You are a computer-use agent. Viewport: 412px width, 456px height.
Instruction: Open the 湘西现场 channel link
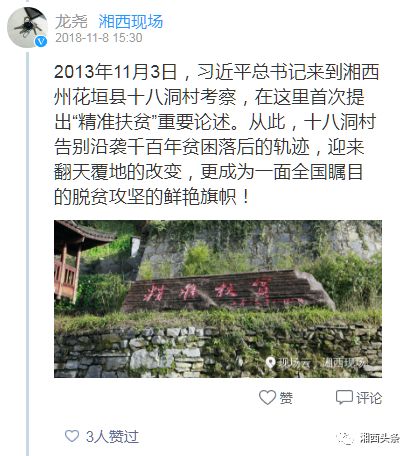(130, 22)
